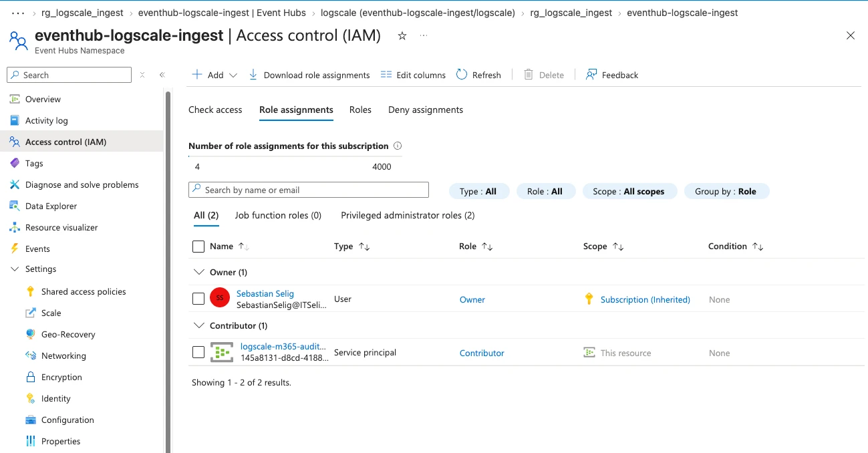
Task: Open Data Explorer in sidebar
Action: [x=51, y=206]
